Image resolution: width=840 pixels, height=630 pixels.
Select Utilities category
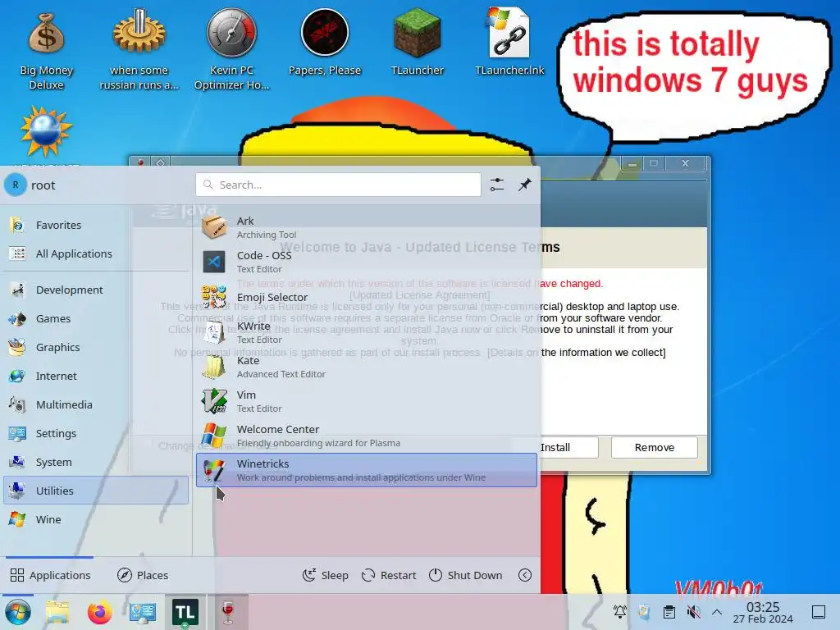[97, 491]
